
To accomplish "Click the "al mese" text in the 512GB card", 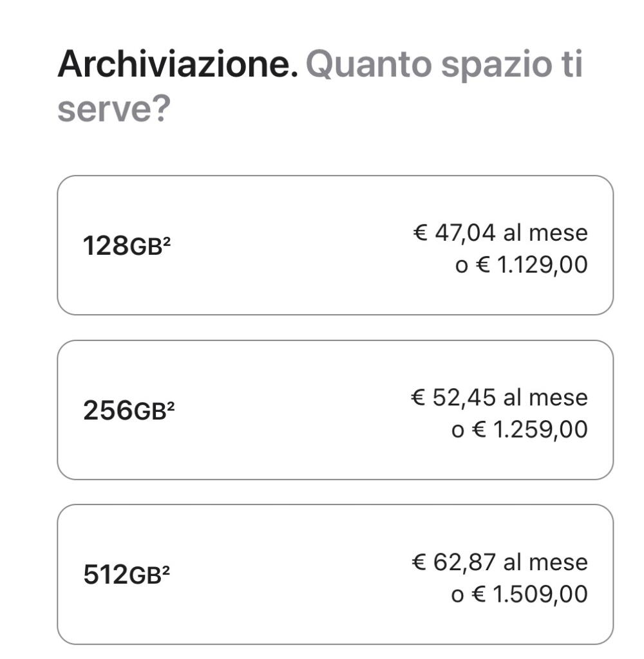I will click(x=545, y=562).
